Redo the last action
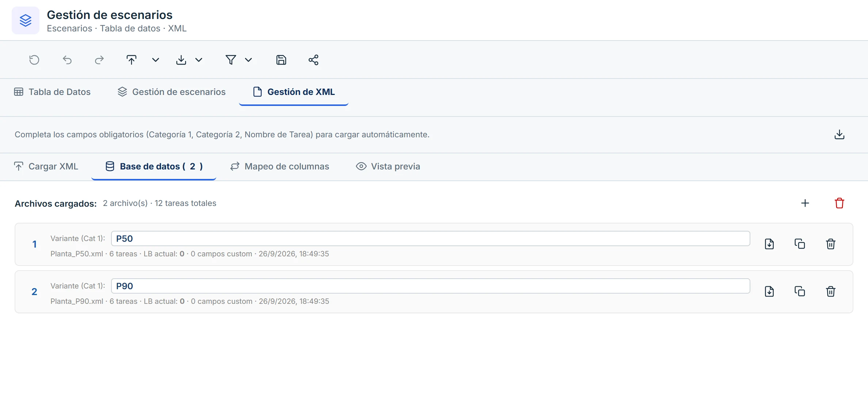Viewport: 868px width, 409px height. tap(99, 60)
